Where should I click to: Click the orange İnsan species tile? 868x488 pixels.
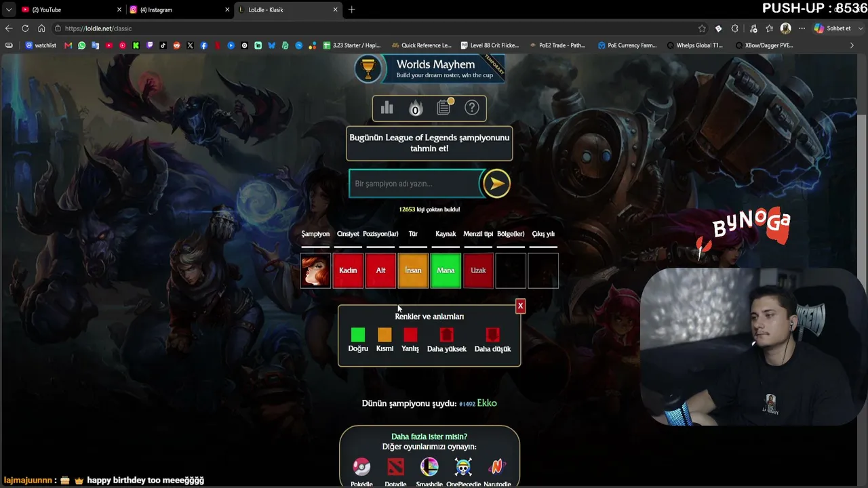point(413,270)
